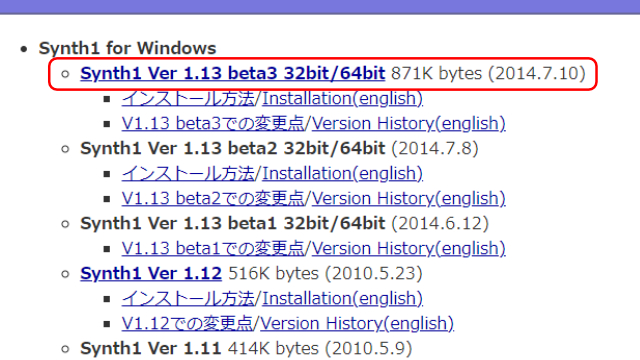Click 'Synth1 Ver 1.11' text
Image resolution: width=640 pixels, height=360 pixels.
(151, 349)
